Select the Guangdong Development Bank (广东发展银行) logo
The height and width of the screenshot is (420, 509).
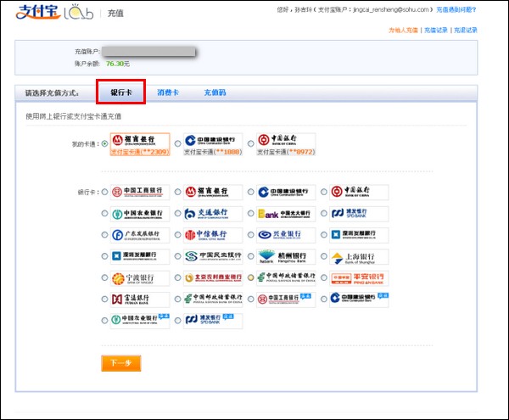coord(140,235)
